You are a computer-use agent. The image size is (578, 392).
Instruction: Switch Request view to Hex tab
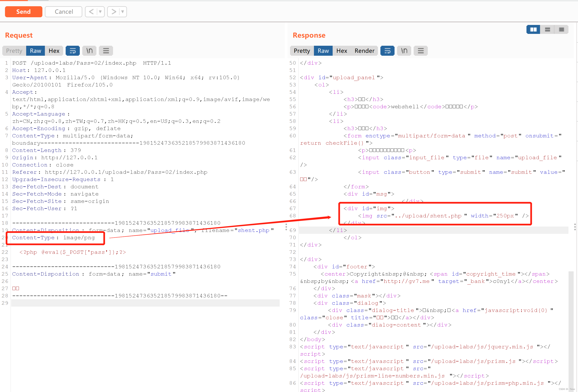pyautogui.click(x=54, y=51)
